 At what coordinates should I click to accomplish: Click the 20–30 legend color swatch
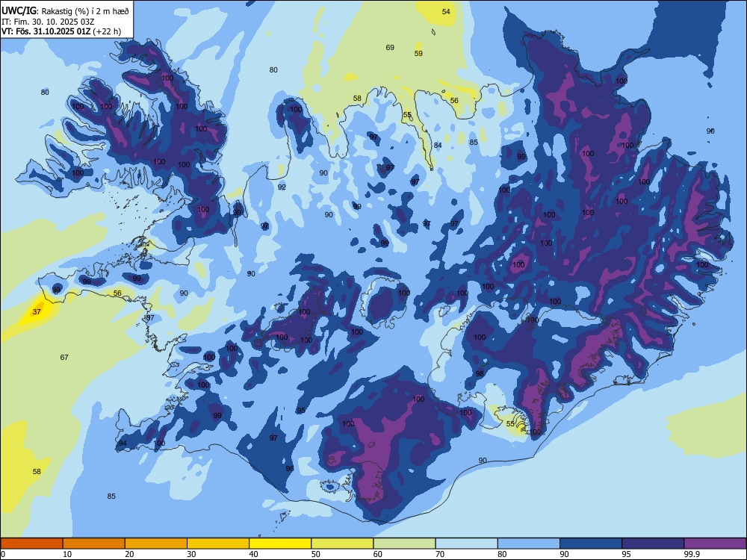(x=156, y=544)
